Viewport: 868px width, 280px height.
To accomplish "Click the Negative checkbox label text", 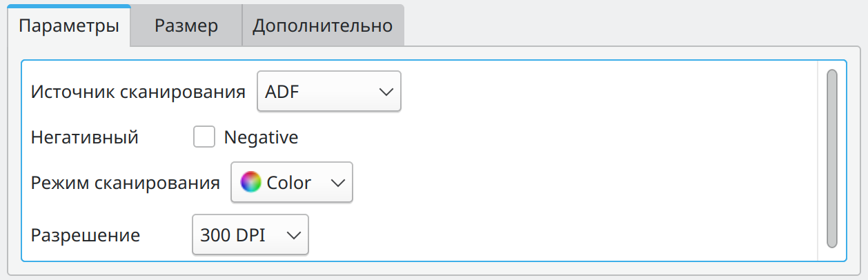I will click(x=261, y=137).
